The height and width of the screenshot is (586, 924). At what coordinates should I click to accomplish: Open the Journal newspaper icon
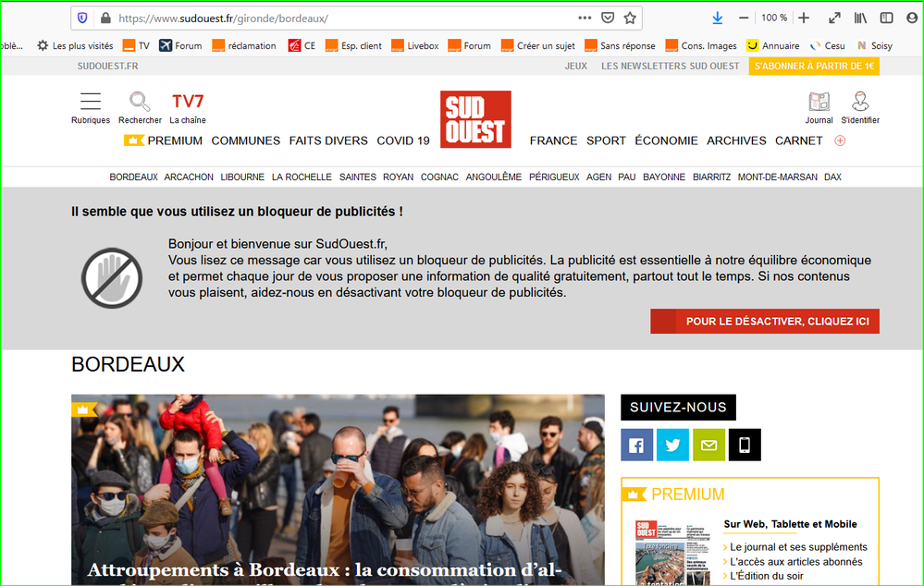click(x=819, y=108)
